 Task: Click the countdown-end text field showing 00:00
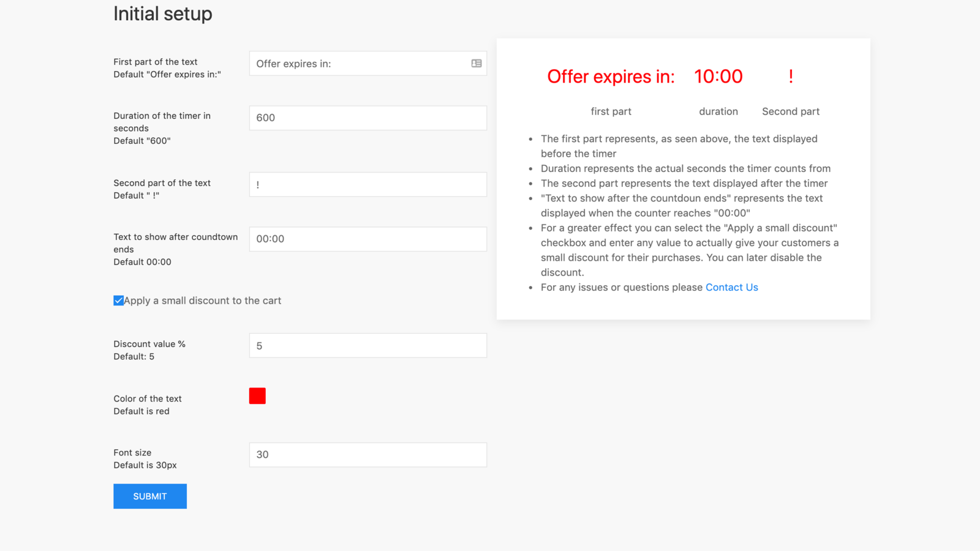367,239
